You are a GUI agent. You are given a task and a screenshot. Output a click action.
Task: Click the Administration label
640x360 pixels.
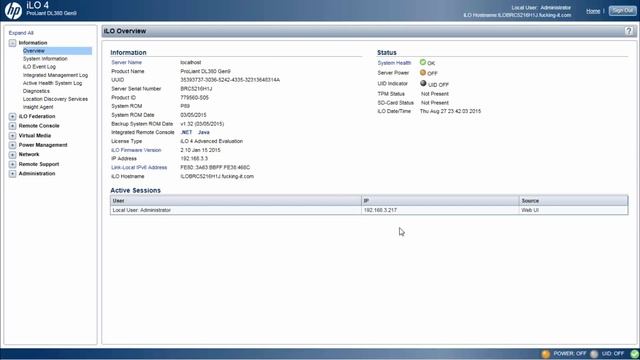[x=37, y=173]
